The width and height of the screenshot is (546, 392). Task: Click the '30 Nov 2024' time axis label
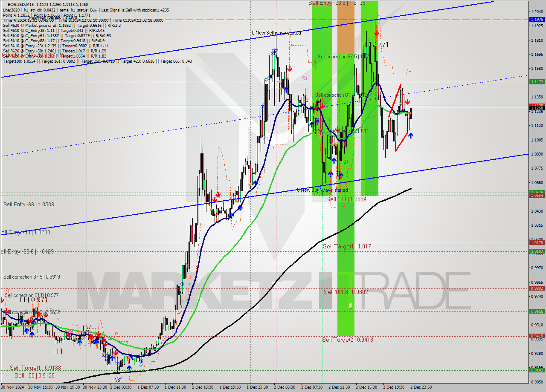tap(13, 387)
